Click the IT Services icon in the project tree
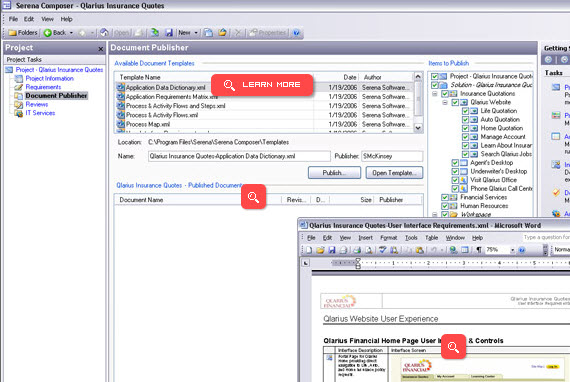Screen dimensions: 570x382 (19, 113)
